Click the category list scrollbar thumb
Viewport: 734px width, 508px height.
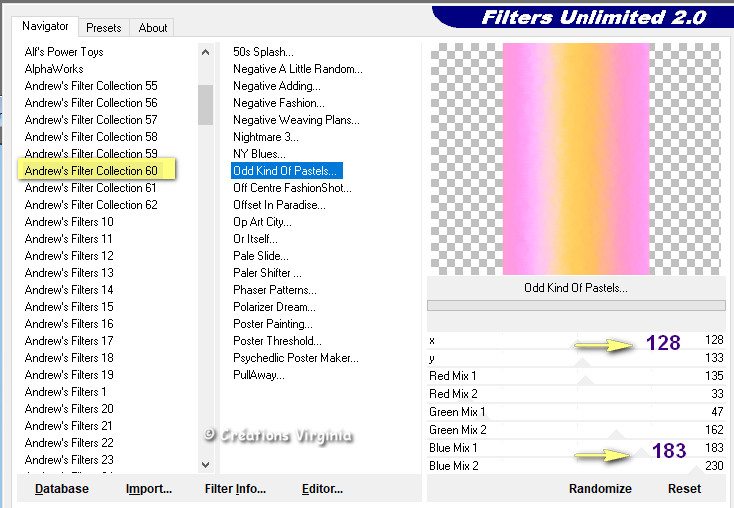(x=205, y=105)
